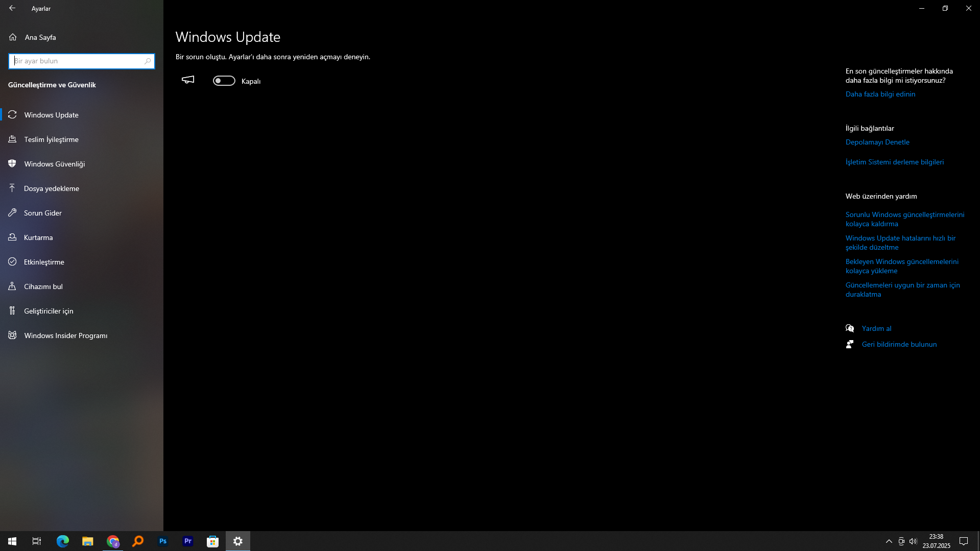Click the search magnifier in settings box

click(x=148, y=61)
